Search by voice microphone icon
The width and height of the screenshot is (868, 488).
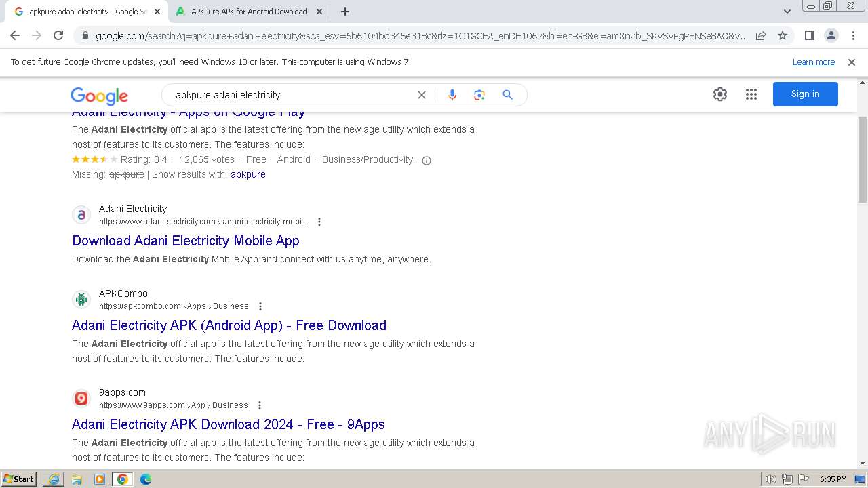[x=452, y=95]
